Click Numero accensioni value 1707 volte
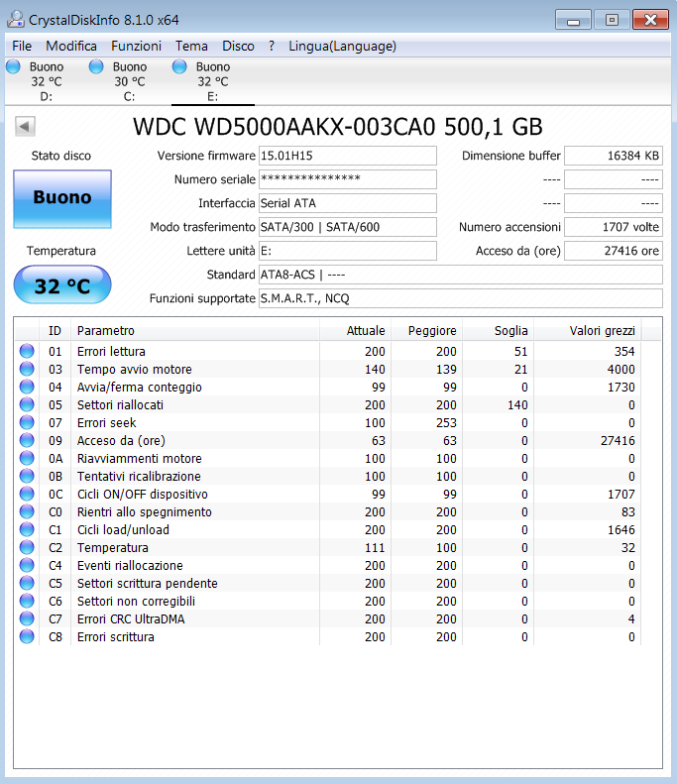The image size is (677, 784). 614,227
